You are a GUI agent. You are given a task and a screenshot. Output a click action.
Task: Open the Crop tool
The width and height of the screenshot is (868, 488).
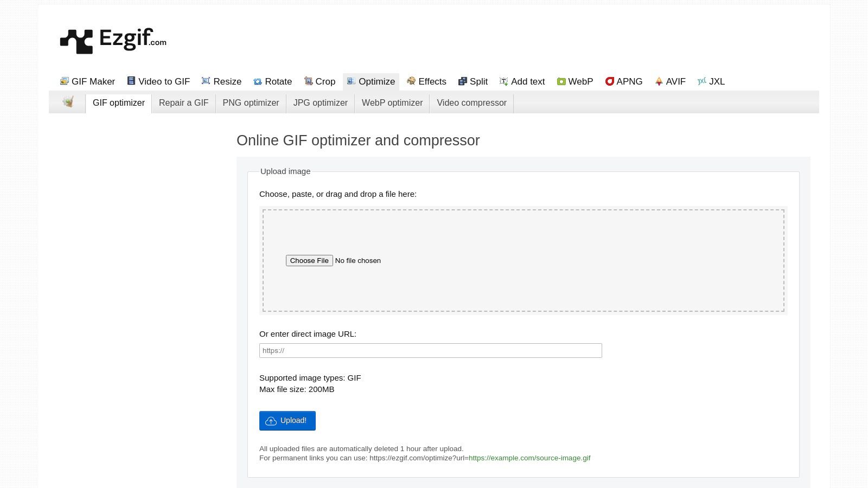coord(320,81)
